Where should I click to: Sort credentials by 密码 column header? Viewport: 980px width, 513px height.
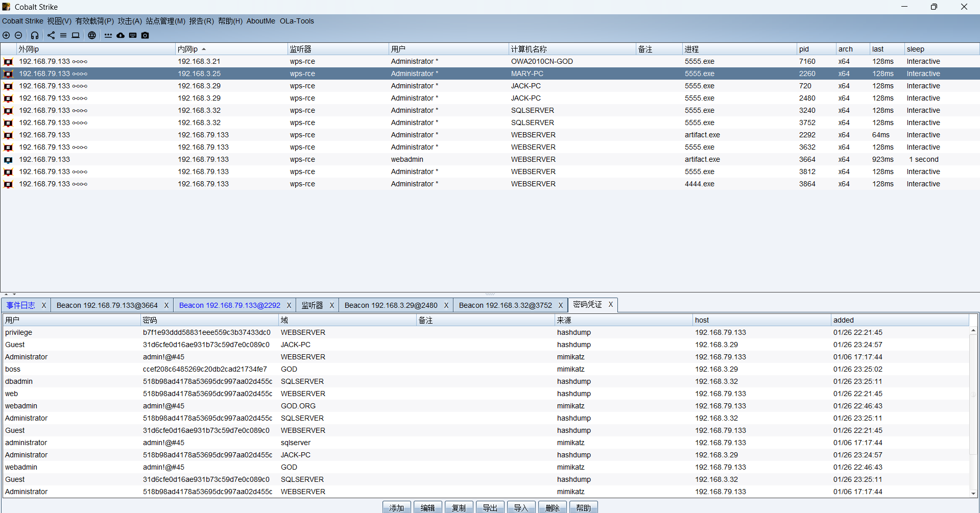coord(209,320)
